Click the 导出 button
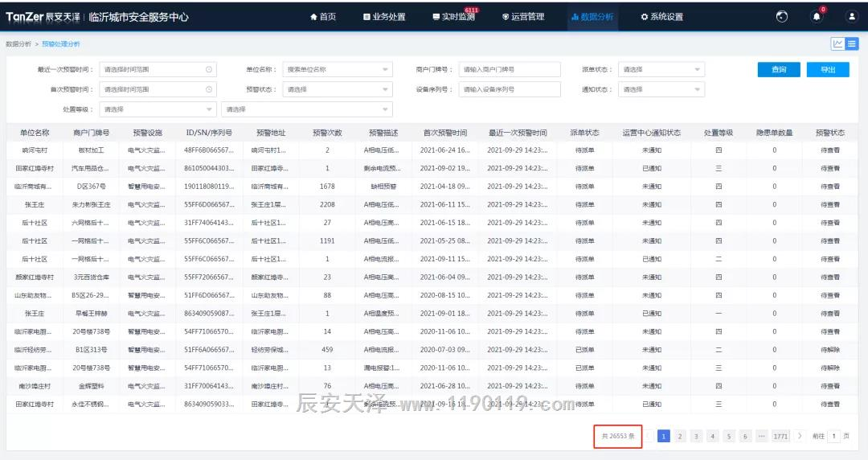The height and width of the screenshot is (460, 868). [827, 70]
